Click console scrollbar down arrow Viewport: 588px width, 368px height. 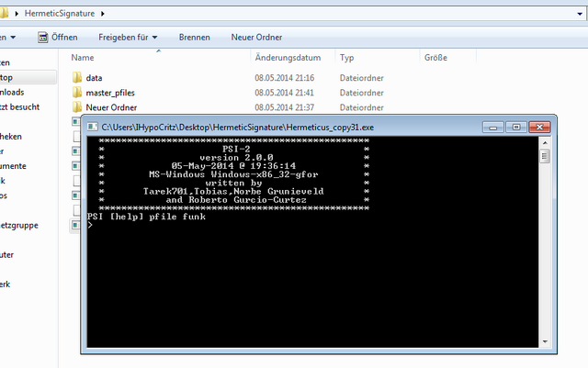[545, 341]
